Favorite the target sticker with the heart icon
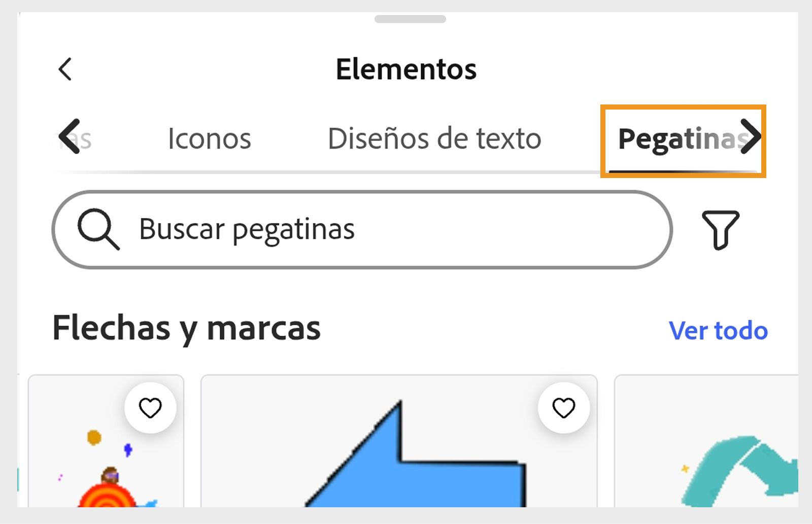The height and width of the screenshot is (524, 812). (x=151, y=407)
